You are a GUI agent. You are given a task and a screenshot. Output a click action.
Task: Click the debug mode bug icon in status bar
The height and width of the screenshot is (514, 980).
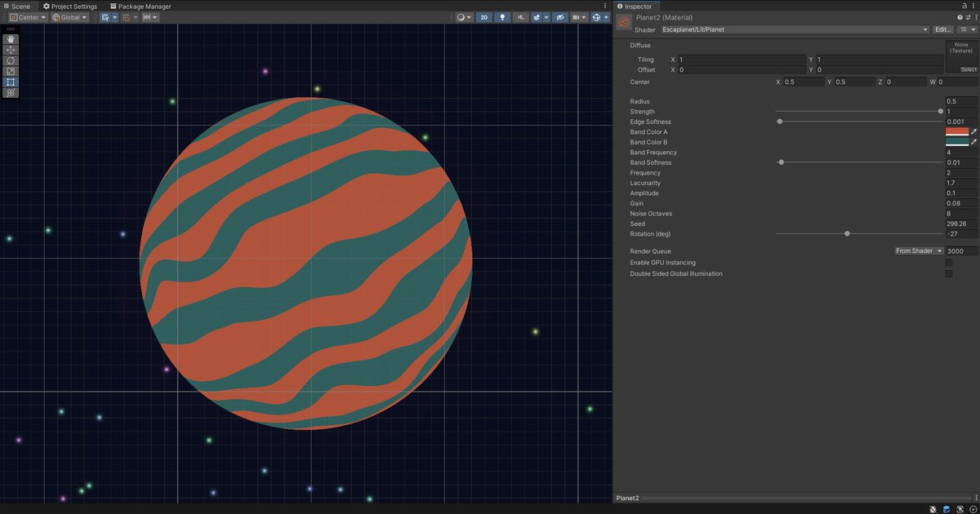tap(934, 508)
